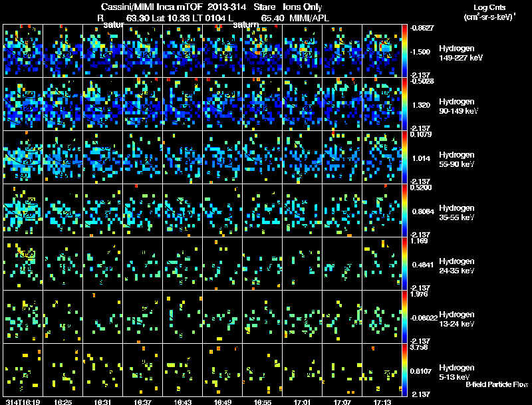532x405 pixels.
Task: Click the 0.1079 colorbar value
Action: pos(421,134)
